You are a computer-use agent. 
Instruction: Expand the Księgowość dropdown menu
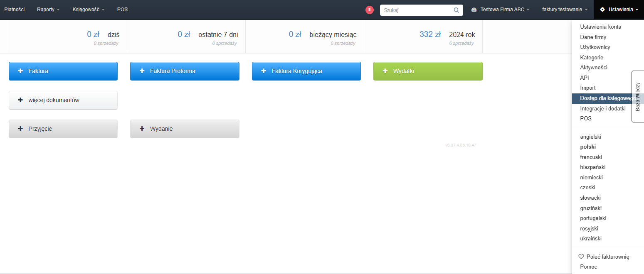(88, 10)
